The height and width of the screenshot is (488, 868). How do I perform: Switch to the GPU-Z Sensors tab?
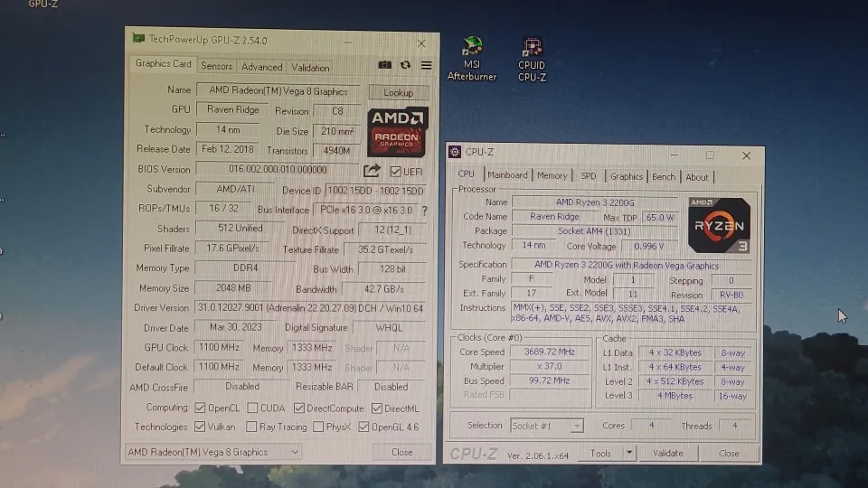click(x=216, y=66)
